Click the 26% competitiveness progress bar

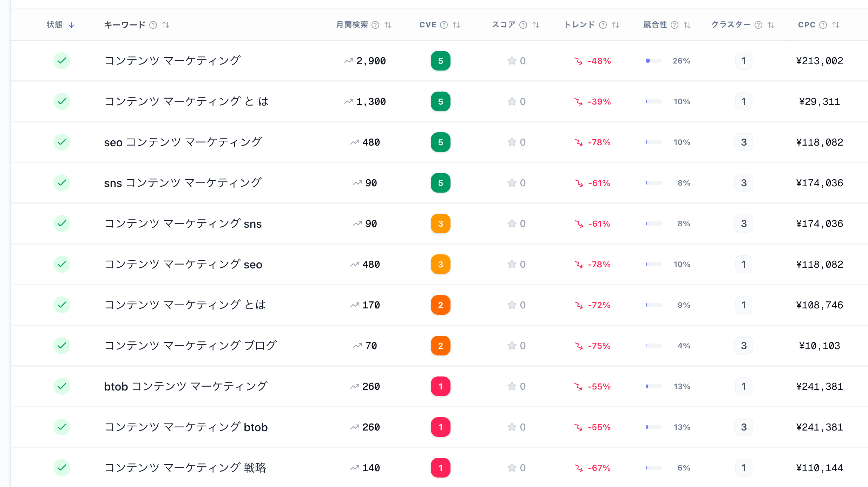[653, 60]
